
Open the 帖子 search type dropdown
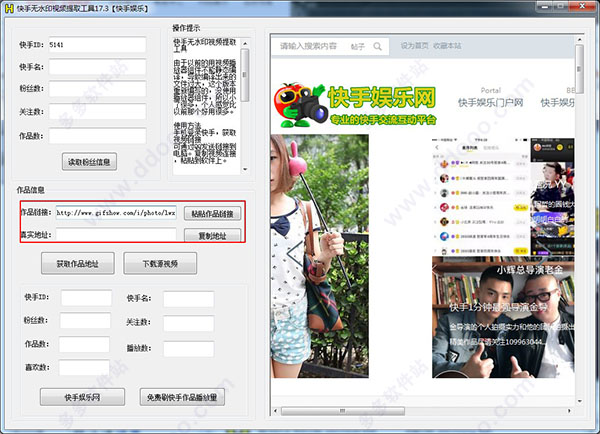[357, 46]
